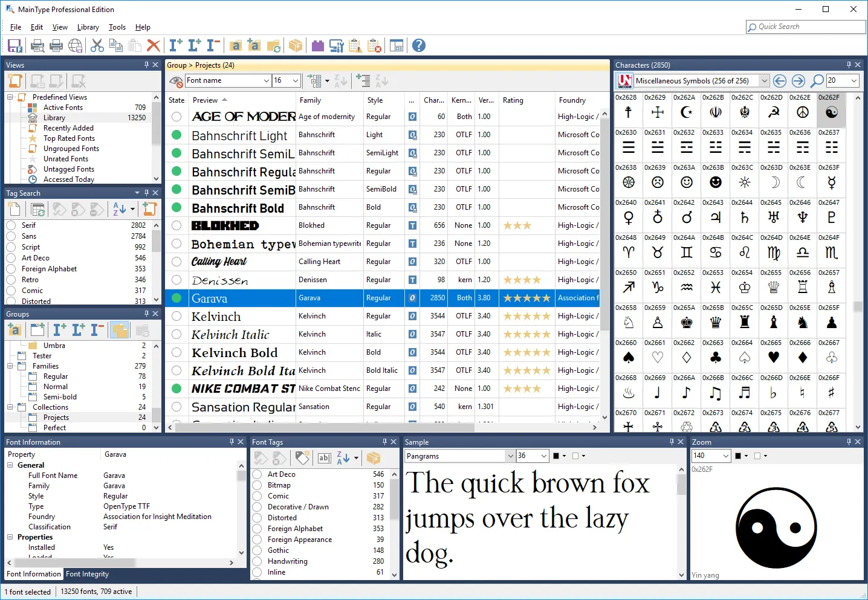Image resolution: width=868 pixels, height=600 pixels.
Task: Click the Quick Search field
Action: (806, 27)
